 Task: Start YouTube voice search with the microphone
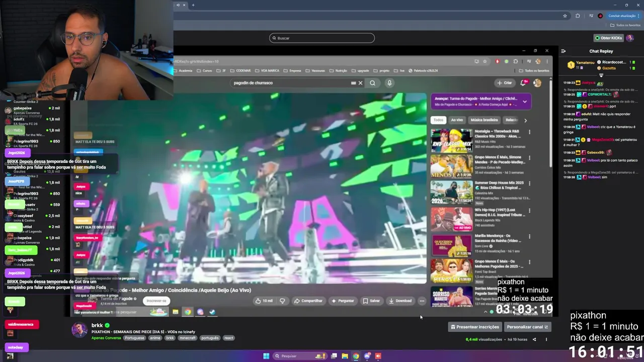[389, 83]
